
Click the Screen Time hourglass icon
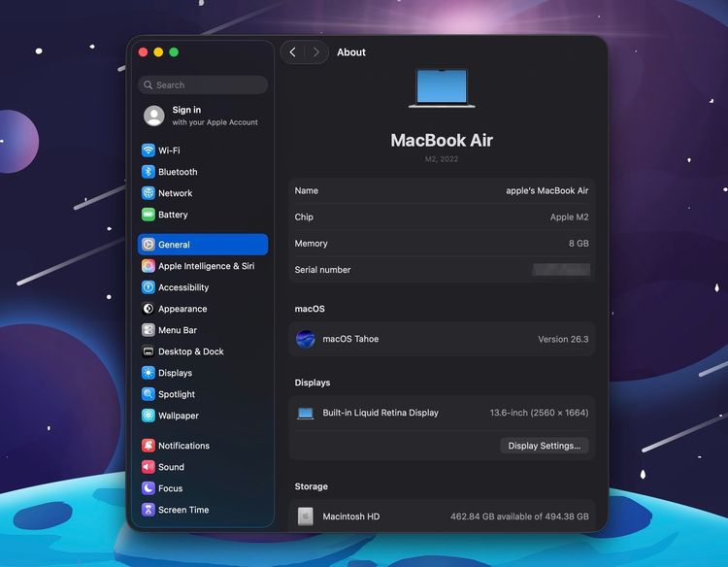[149, 510]
